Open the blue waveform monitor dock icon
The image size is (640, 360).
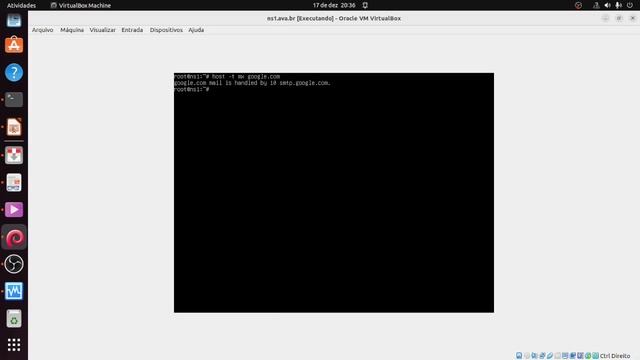pyautogui.click(x=14, y=291)
